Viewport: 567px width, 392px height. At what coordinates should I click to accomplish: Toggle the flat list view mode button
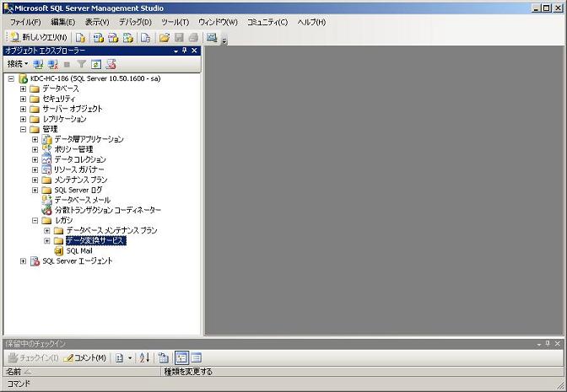pyautogui.click(x=196, y=357)
